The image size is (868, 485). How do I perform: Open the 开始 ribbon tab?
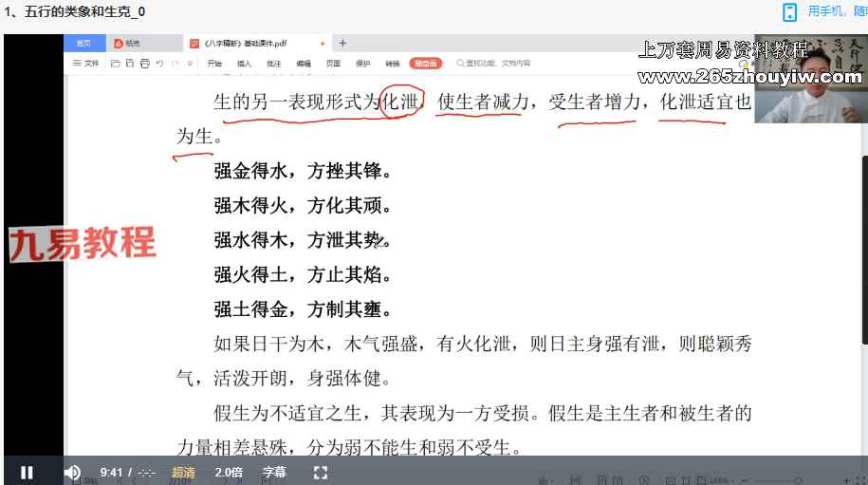(x=214, y=64)
